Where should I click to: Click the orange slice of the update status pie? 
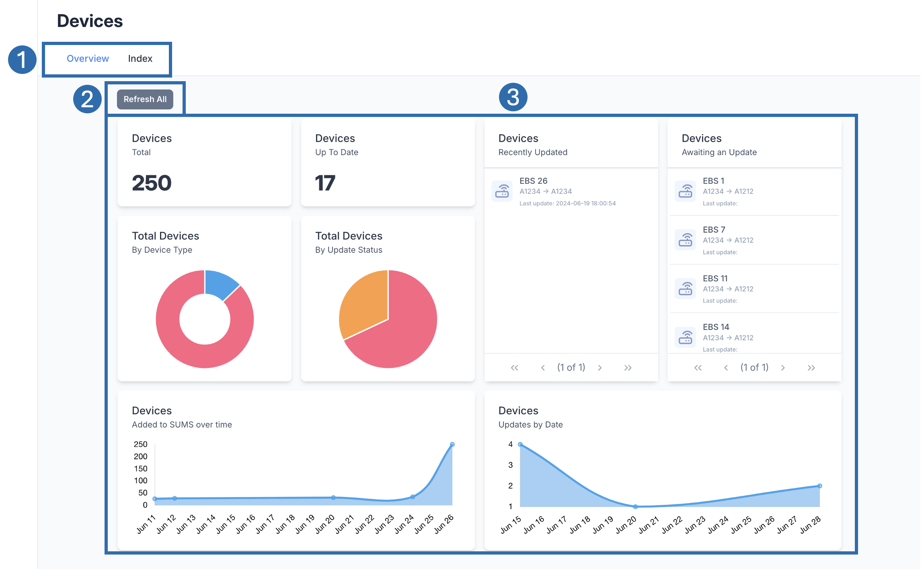coord(366,301)
